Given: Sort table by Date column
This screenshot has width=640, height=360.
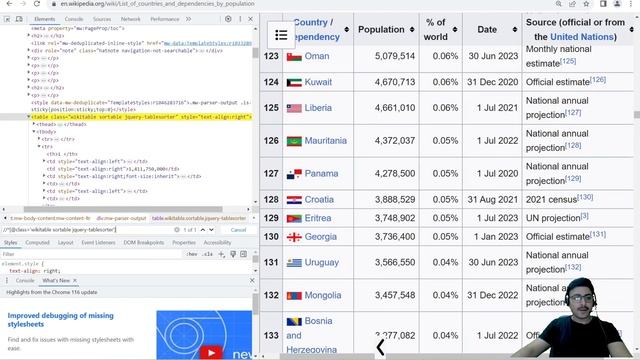Looking at the screenshot, I should (515, 29).
